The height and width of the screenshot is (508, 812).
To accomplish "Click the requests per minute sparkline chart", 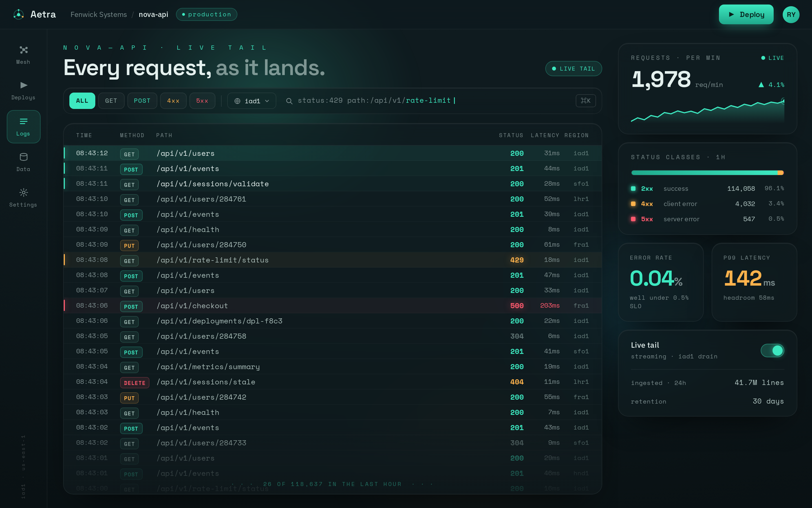I will (707, 110).
